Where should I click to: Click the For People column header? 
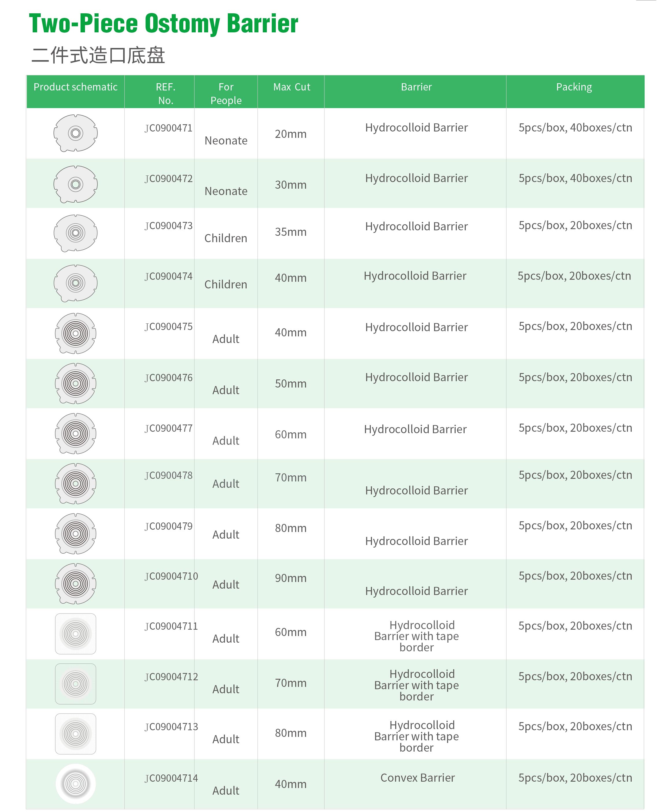point(226,94)
